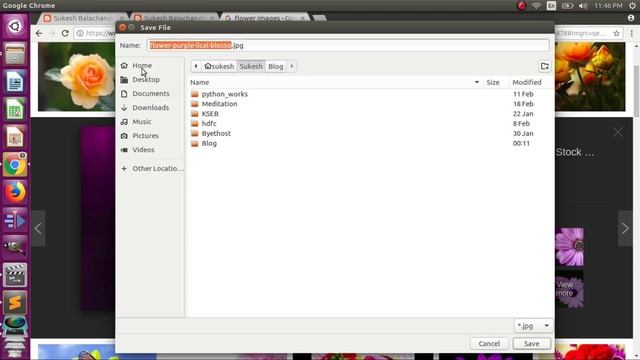The height and width of the screenshot is (360, 640).
Task: Open the hdfc folder
Action: click(x=209, y=123)
